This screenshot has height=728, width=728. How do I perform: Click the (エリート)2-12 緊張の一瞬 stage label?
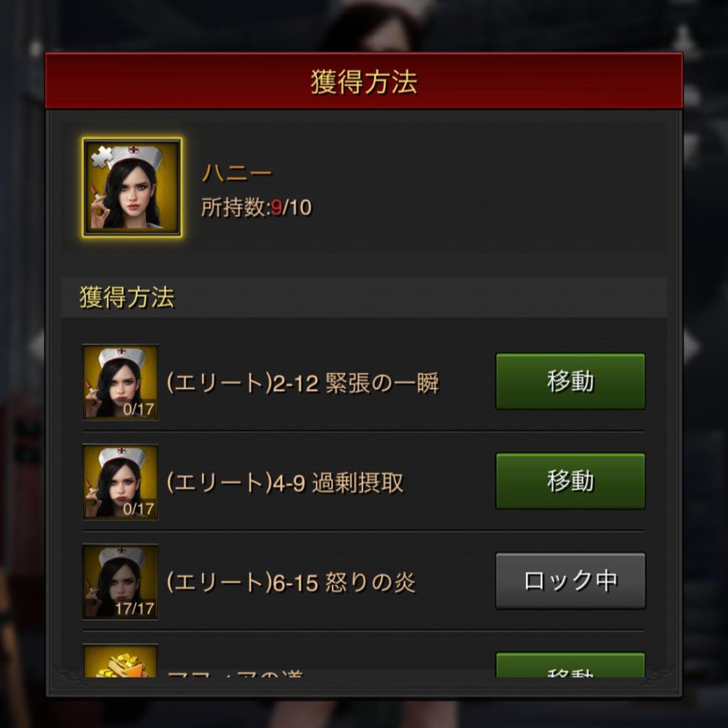(x=302, y=383)
